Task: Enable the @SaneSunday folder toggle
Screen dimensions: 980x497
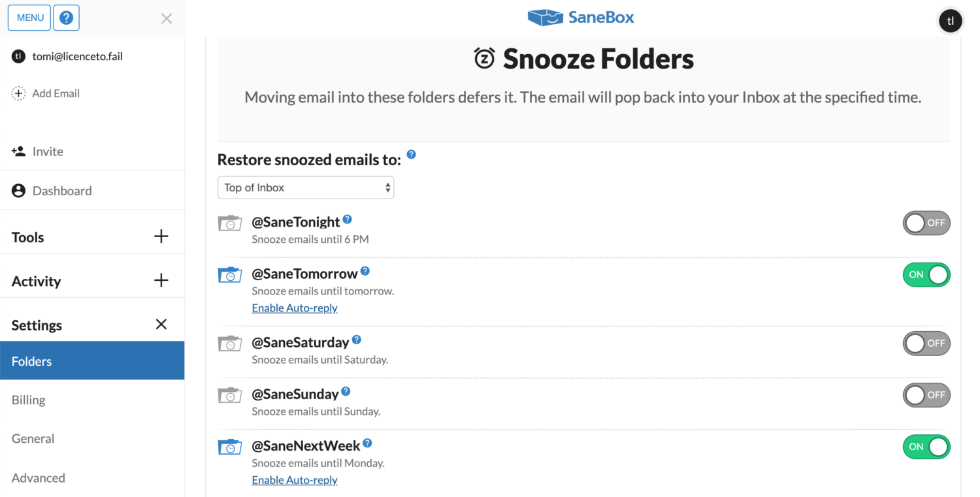Action: pyautogui.click(x=926, y=395)
